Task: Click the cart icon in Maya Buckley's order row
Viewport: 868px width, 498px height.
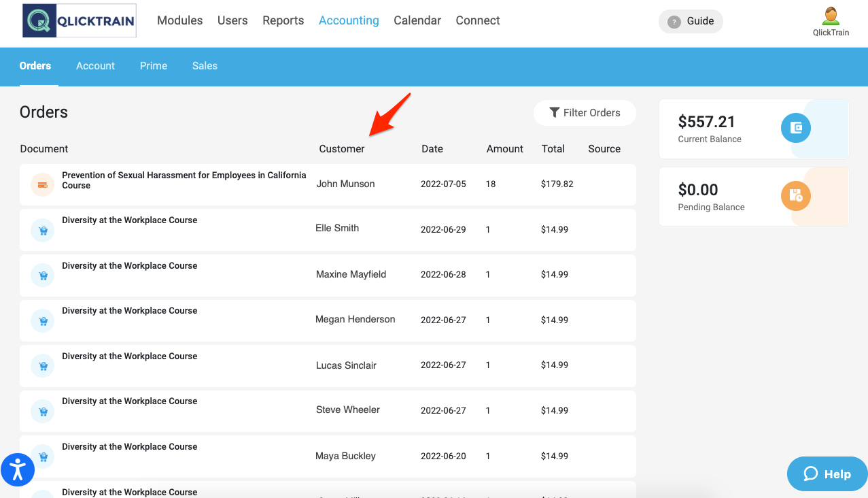Action: [x=43, y=456]
